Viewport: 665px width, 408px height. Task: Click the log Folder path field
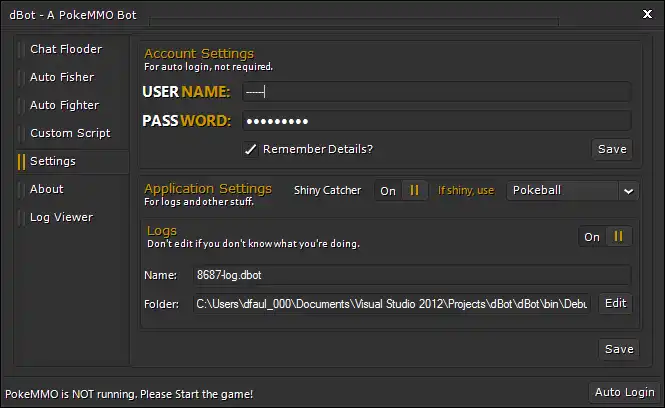coord(392,304)
